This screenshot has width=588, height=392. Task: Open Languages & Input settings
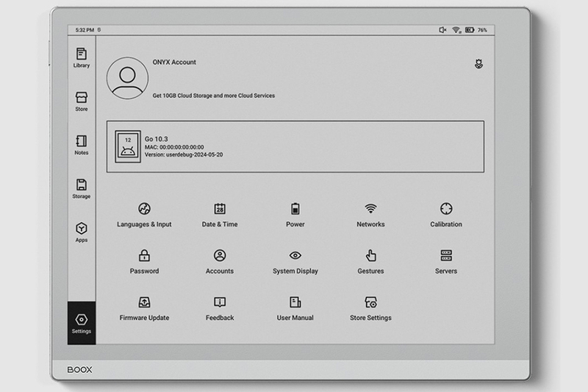tap(144, 215)
